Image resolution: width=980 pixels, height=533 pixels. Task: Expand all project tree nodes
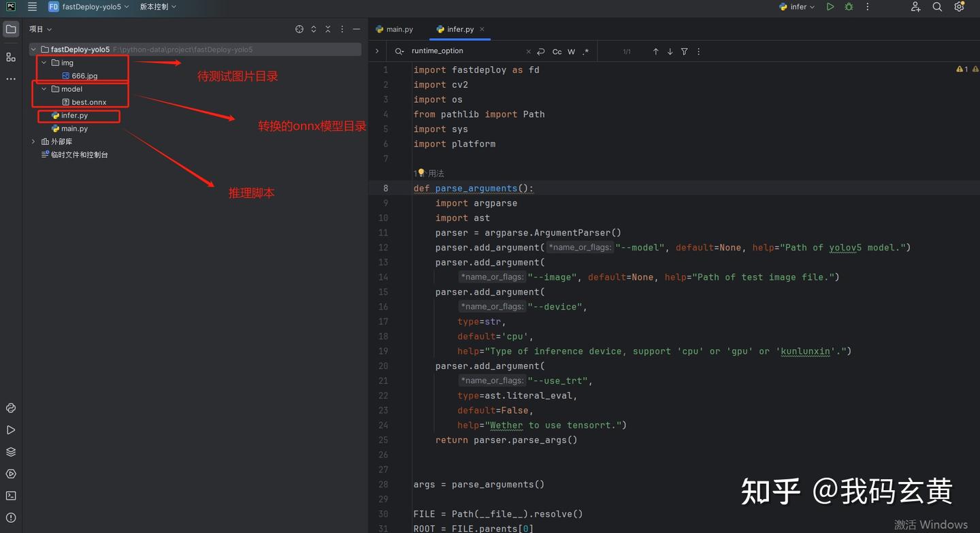(314, 29)
